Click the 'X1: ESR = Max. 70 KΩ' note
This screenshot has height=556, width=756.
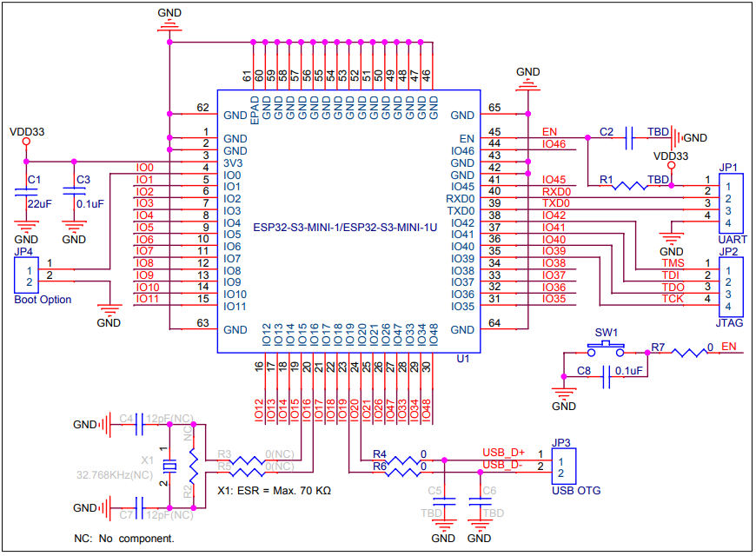point(275,491)
